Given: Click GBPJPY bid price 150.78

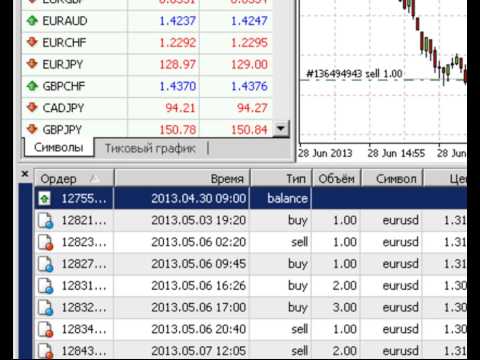Looking at the screenshot, I should click(177, 129).
